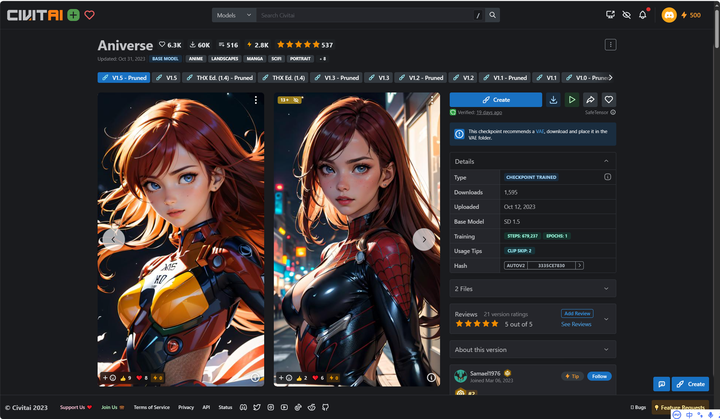The height and width of the screenshot is (419, 720).
Task: Select the V1.2 version tab
Action: (x=463, y=78)
